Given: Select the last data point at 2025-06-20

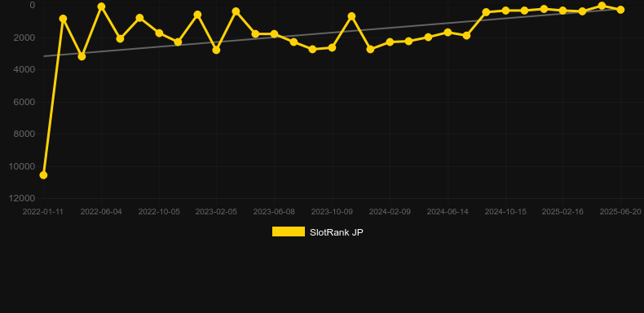Looking at the screenshot, I should (620, 10).
